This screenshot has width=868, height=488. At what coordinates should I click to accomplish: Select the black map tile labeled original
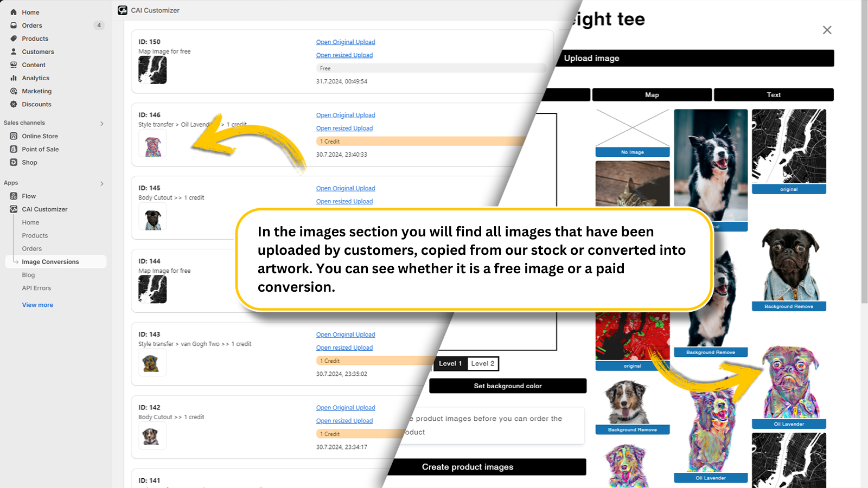point(789,151)
